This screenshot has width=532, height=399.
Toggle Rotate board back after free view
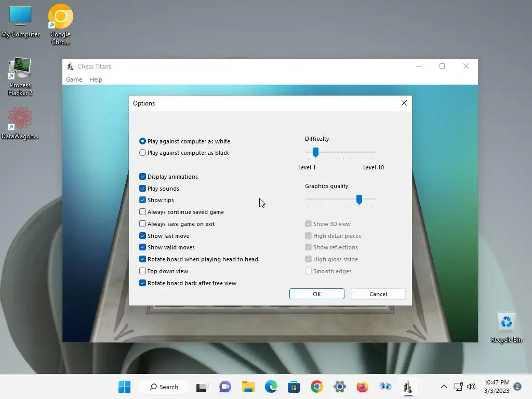pyautogui.click(x=142, y=283)
